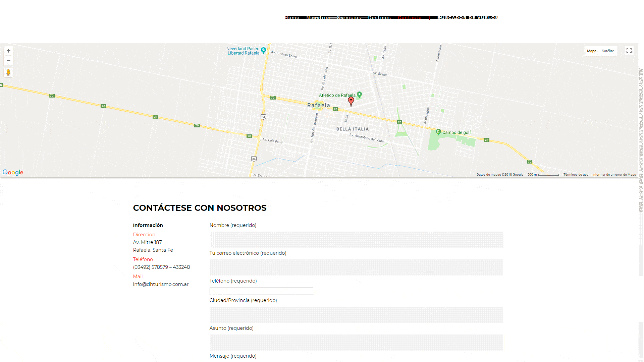
Task: Activate the Street View pegman
Action: coord(8,73)
